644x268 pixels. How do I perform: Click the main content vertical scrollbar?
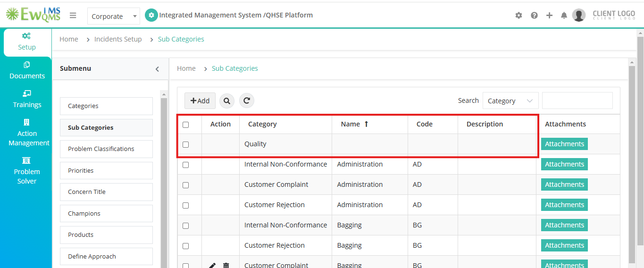(x=632, y=164)
